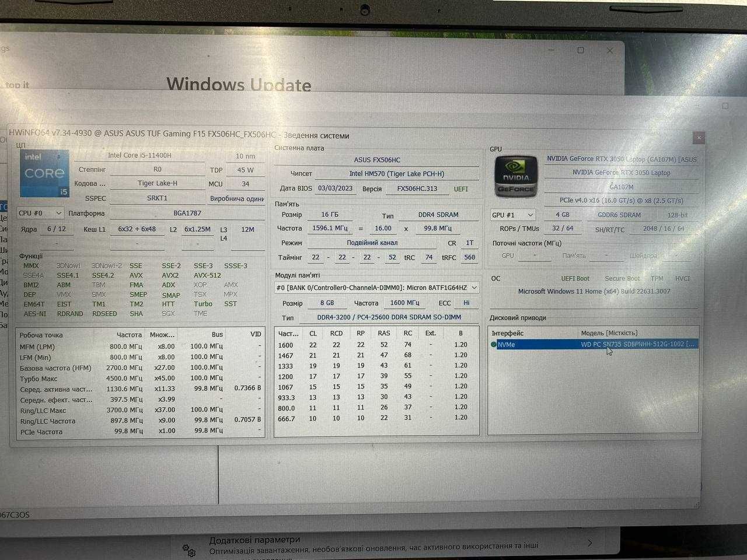
Task: Click the 6x32 + 6x48 L1 cache value
Action: 137,229
